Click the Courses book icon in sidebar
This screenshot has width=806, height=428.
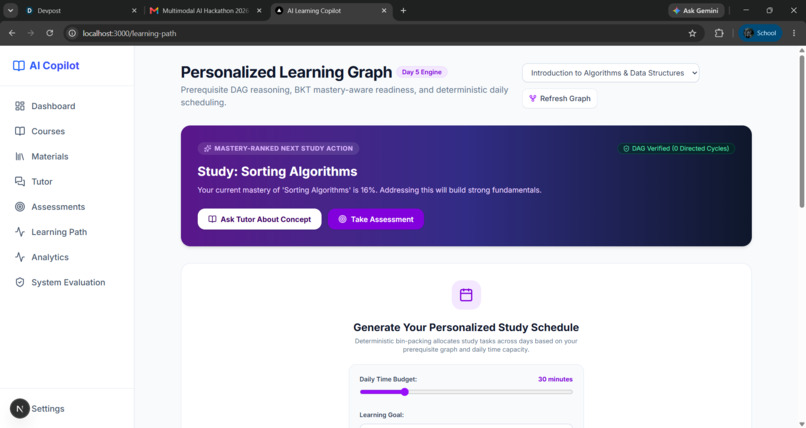point(20,131)
